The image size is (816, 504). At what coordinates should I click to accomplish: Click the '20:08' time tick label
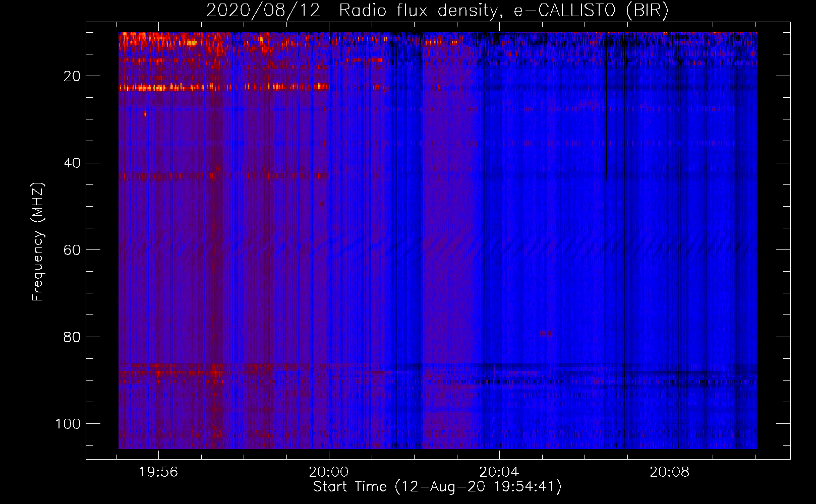coord(669,472)
